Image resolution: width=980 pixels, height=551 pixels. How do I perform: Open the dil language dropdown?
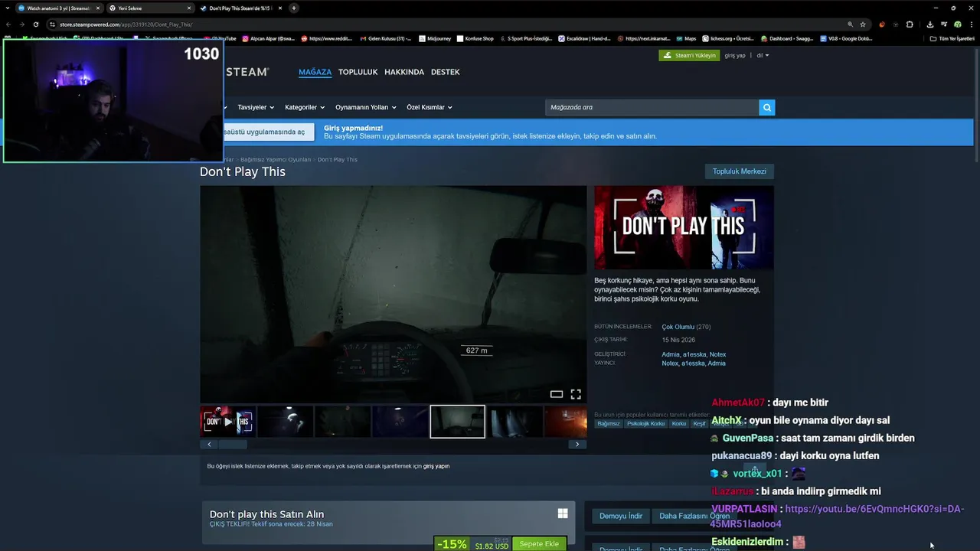tap(763, 55)
